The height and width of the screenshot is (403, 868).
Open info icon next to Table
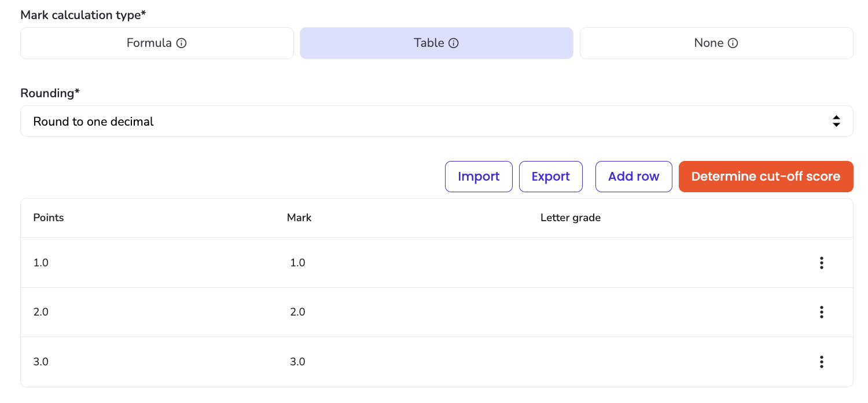click(x=454, y=43)
